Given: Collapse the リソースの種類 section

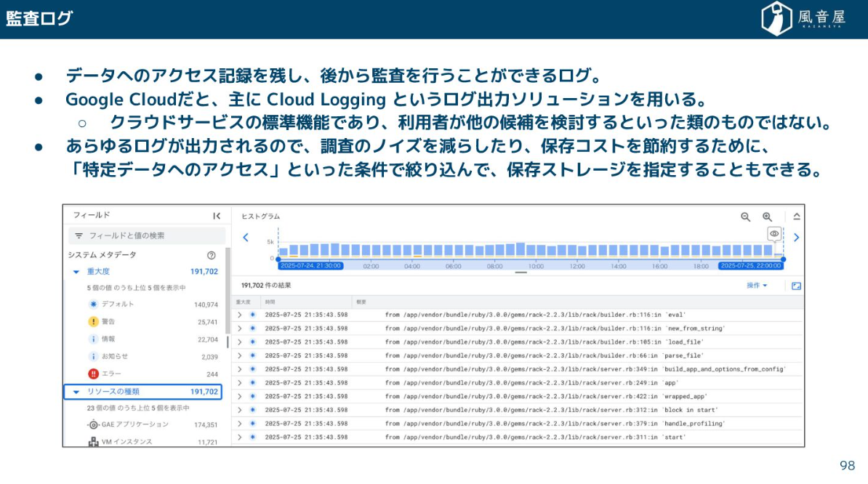Looking at the screenshot, I should [x=76, y=392].
